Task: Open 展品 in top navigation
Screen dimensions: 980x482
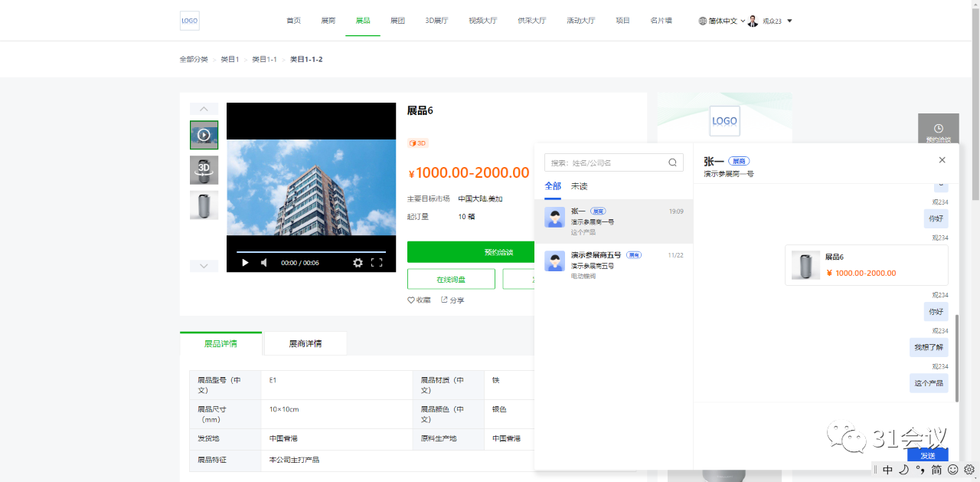Action: [x=363, y=21]
